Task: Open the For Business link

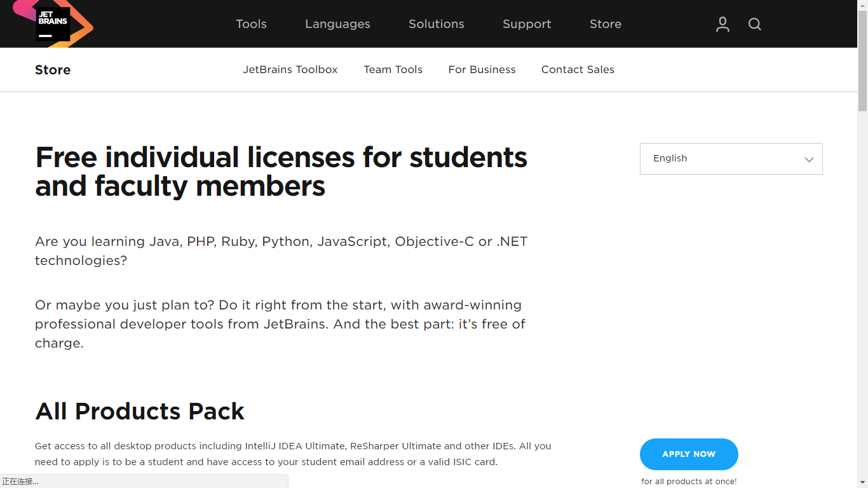Action: (482, 70)
